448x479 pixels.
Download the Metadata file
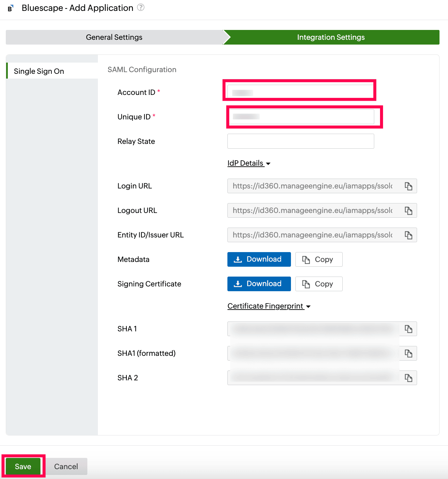259,259
